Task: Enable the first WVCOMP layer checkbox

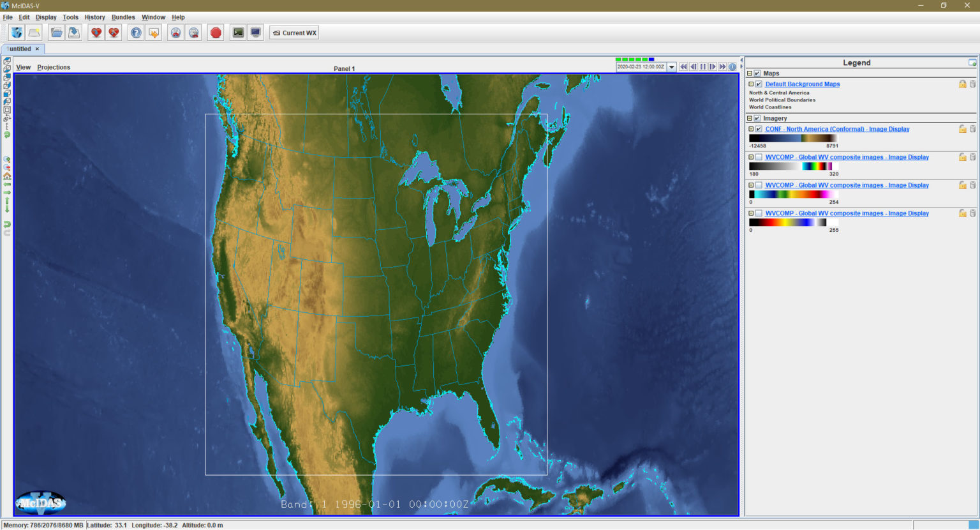Action: click(758, 156)
